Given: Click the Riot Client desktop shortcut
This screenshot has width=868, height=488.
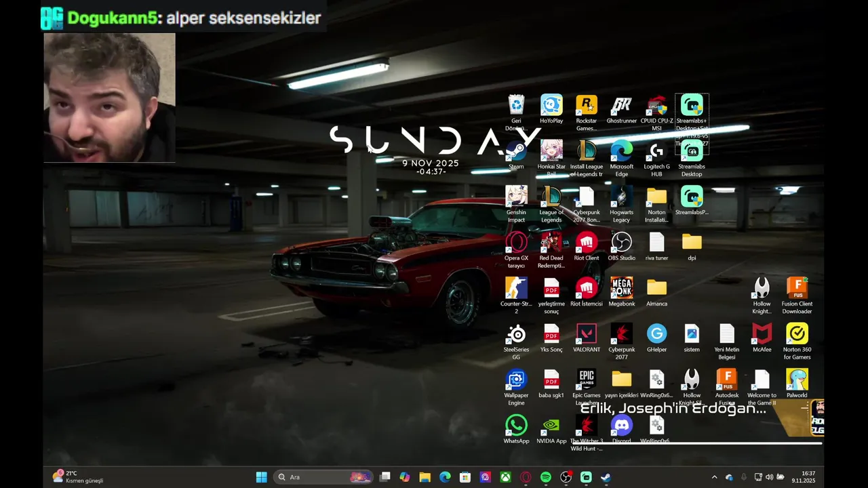Looking at the screenshot, I should (587, 247).
